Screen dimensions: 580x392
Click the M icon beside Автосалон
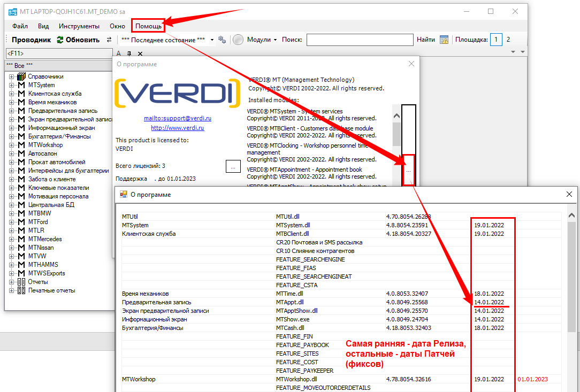(x=21, y=153)
